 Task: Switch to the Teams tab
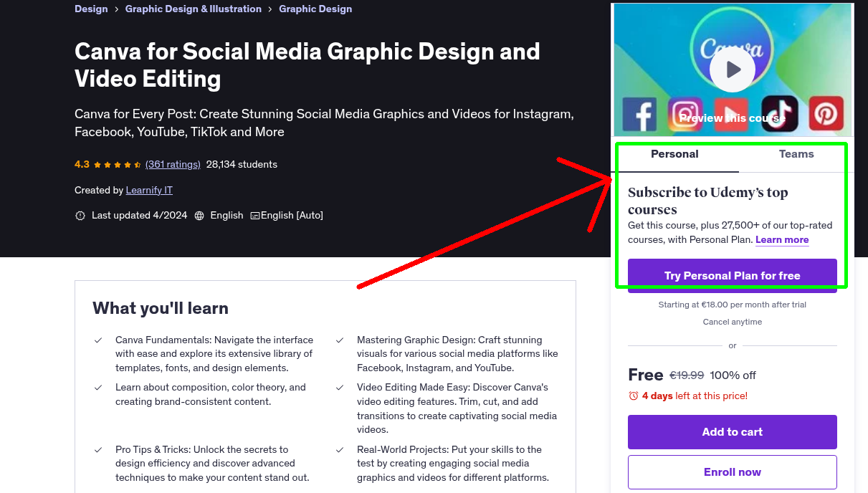coord(796,154)
